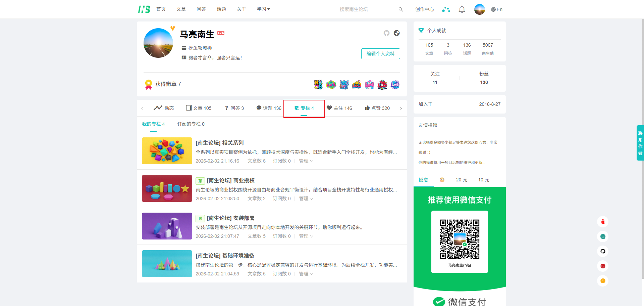The image size is (644, 306).
Task: Open the 订阅的专栏 0 sub-tab
Action: pyautogui.click(x=191, y=124)
